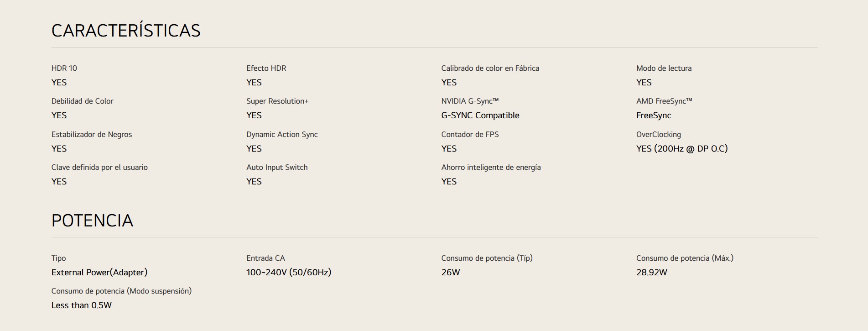Click the YES (200Hz @ DP O.C) value

(682, 148)
